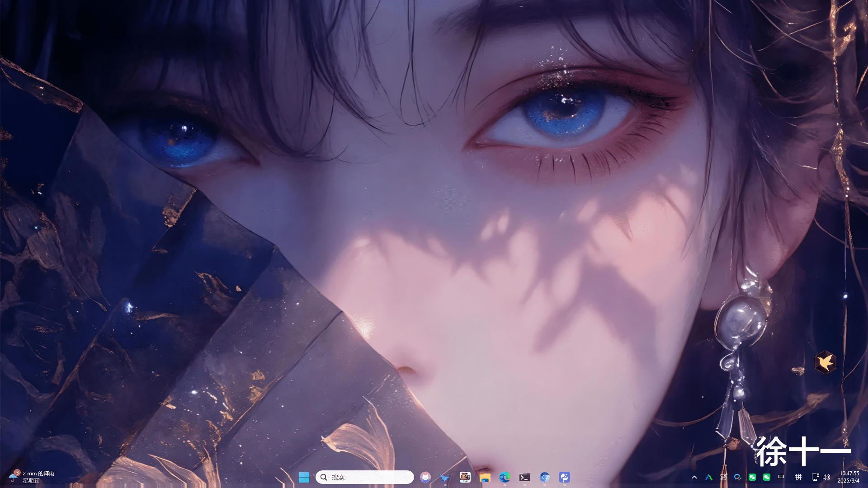Click the first WeChat tray icon

coord(752,477)
